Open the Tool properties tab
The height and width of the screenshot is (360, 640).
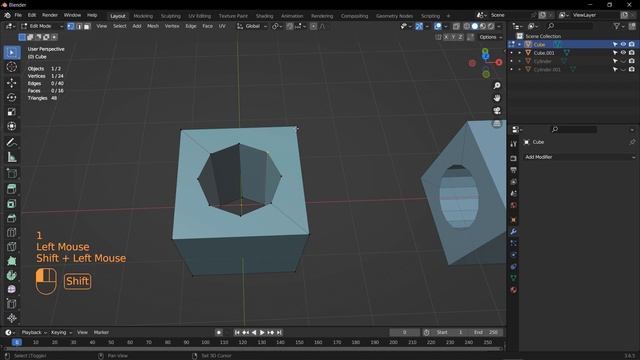pos(513,144)
